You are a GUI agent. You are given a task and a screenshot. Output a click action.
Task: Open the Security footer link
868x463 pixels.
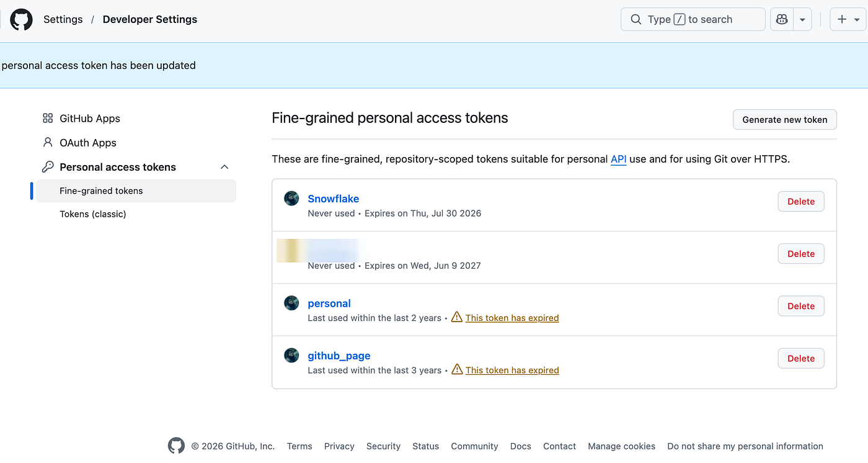[x=383, y=446]
